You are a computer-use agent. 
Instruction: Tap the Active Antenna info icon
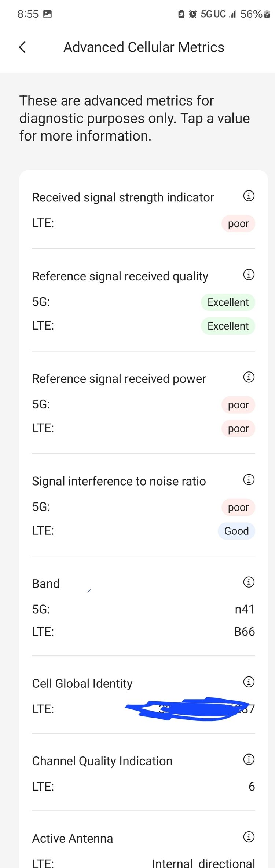pyautogui.click(x=249, y=837)
